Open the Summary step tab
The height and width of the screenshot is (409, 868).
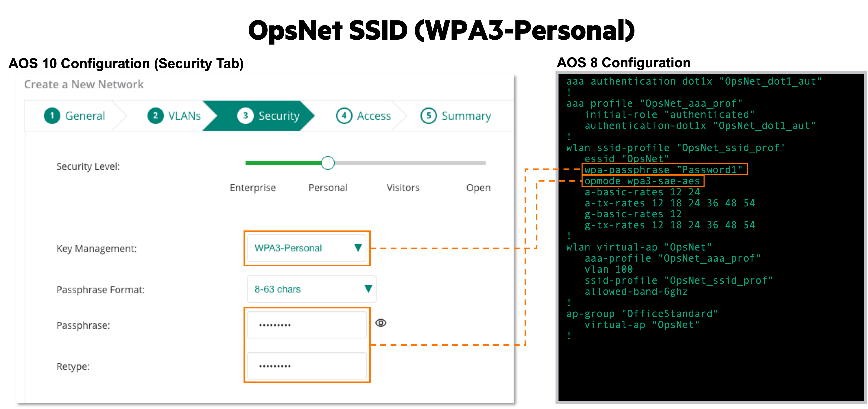pos(456,116)
